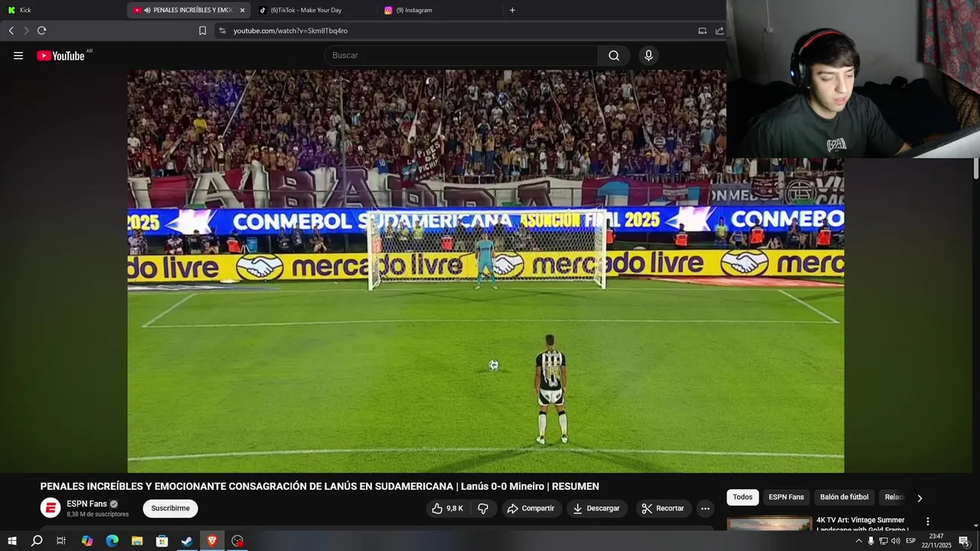
Task: Select the Balón de fútbol filter chip
Action: point(844,497)
